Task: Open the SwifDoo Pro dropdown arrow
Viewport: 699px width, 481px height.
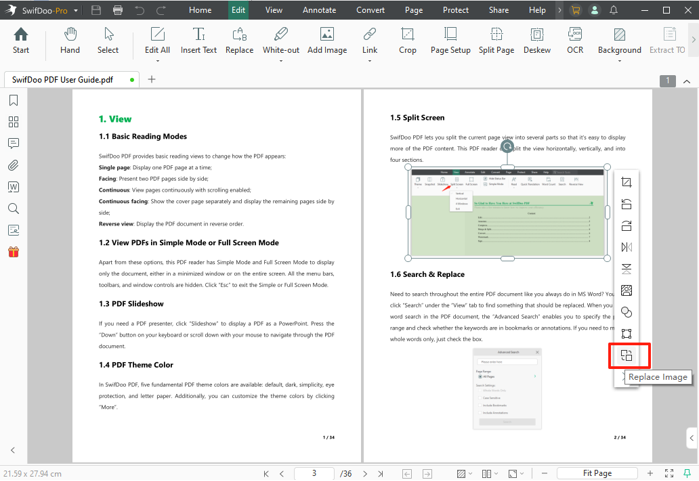Action: 76,10
